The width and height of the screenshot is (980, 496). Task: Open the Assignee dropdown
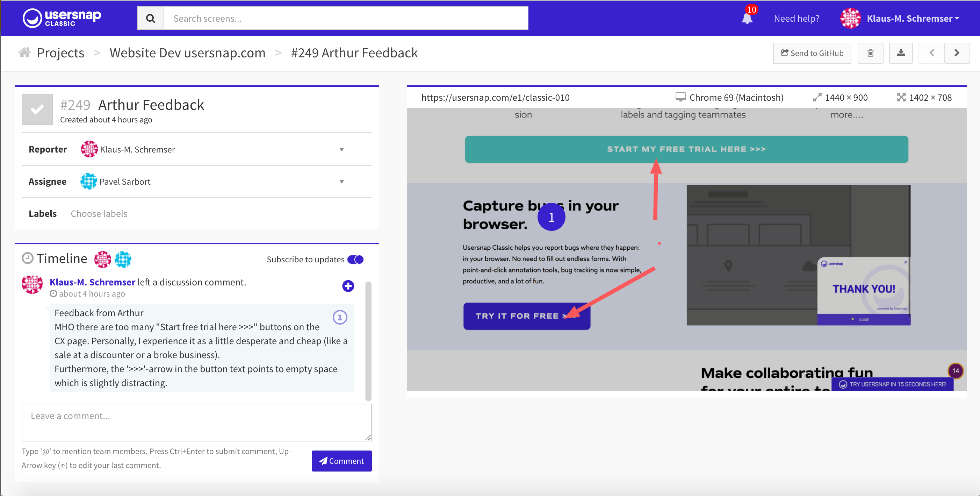point(341,182)
